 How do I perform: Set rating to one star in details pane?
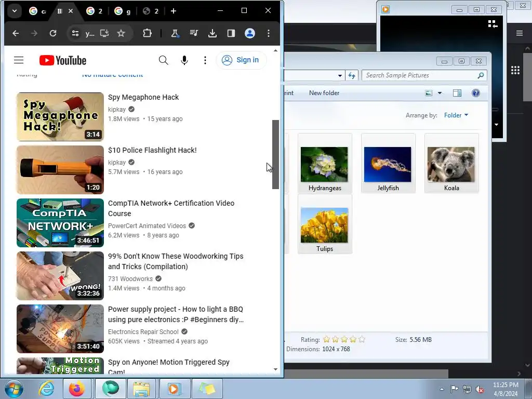point(326,339)
